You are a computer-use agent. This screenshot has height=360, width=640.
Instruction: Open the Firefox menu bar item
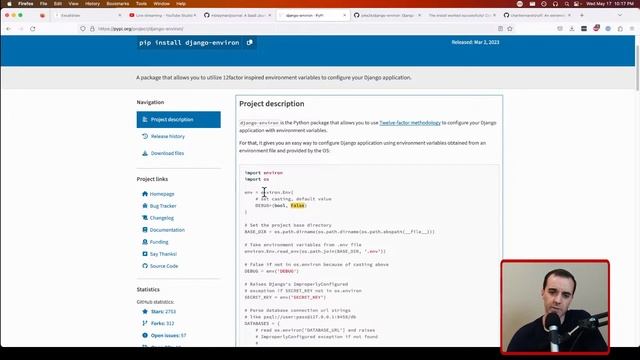[x=26, y=4]
